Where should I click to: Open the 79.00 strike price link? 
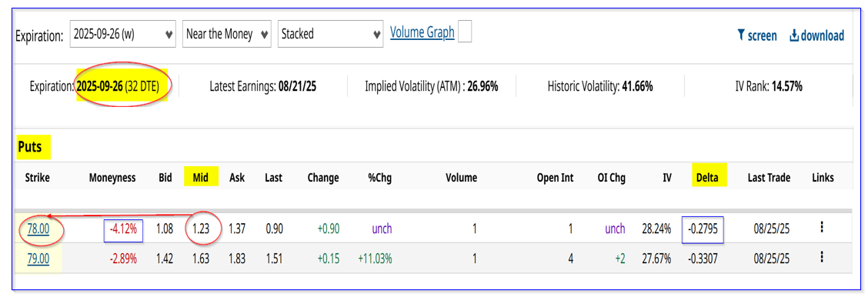click(x=38, y=258)
